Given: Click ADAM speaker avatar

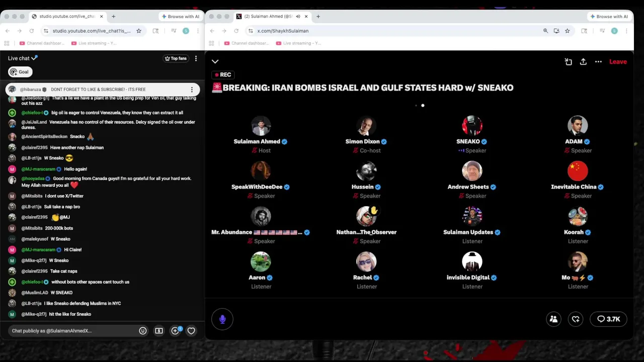Looking at the screenshot, I should 578,126.
